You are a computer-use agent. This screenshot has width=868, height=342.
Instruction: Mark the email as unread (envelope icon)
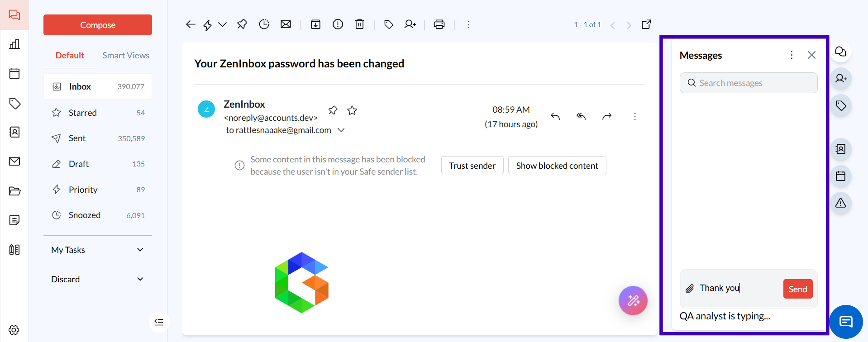[x=286, y=24]
